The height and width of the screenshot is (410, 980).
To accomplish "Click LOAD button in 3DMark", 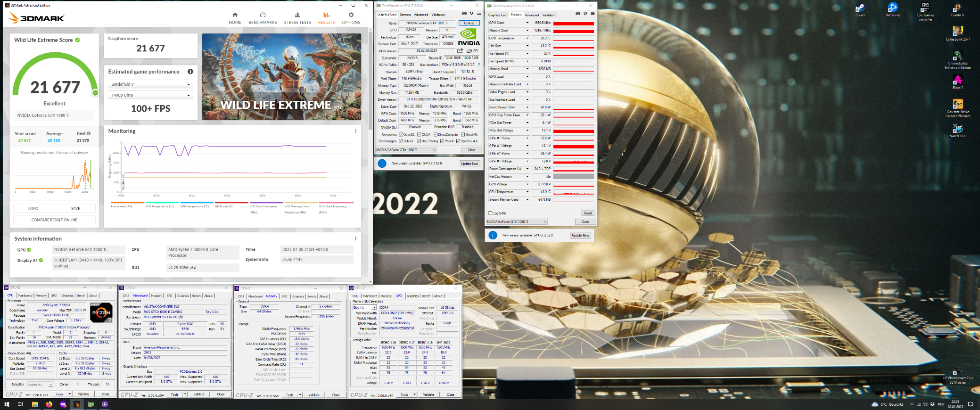I will (x=33, y=208).
